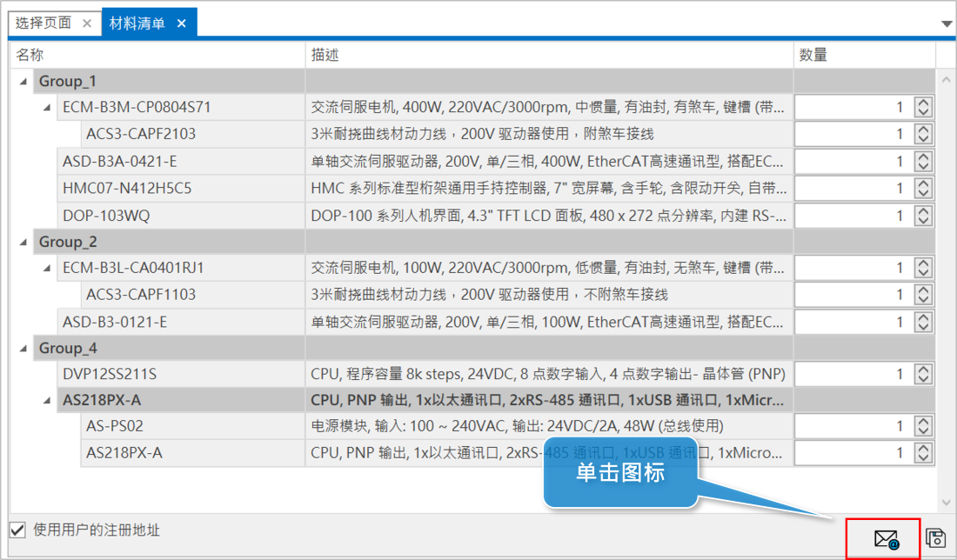The height and width of the screenshot is (560, 957).
Task: Collapse the Group_1 tree node
Action: 23,82
